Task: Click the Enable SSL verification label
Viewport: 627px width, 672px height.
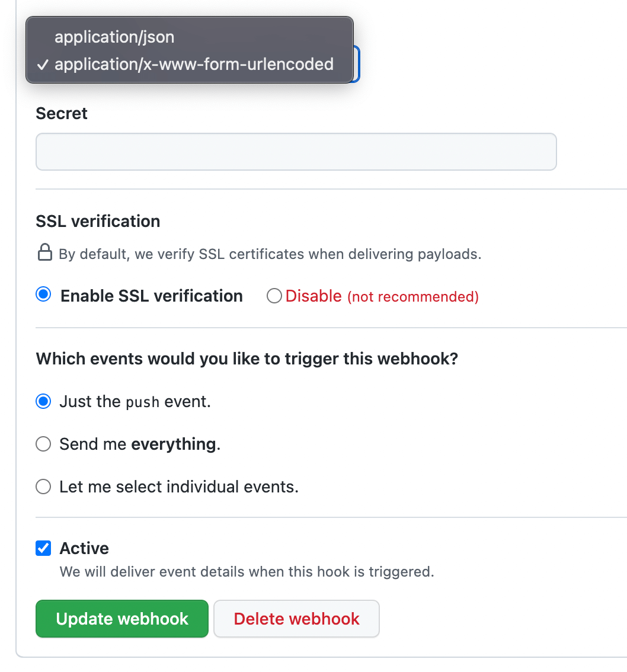Action: point(152,296)
